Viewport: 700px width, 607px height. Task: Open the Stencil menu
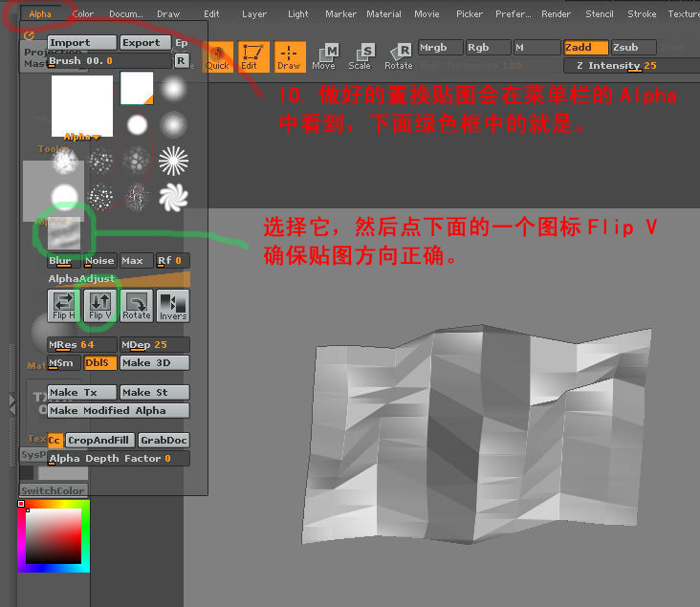[x=600, y=14]
